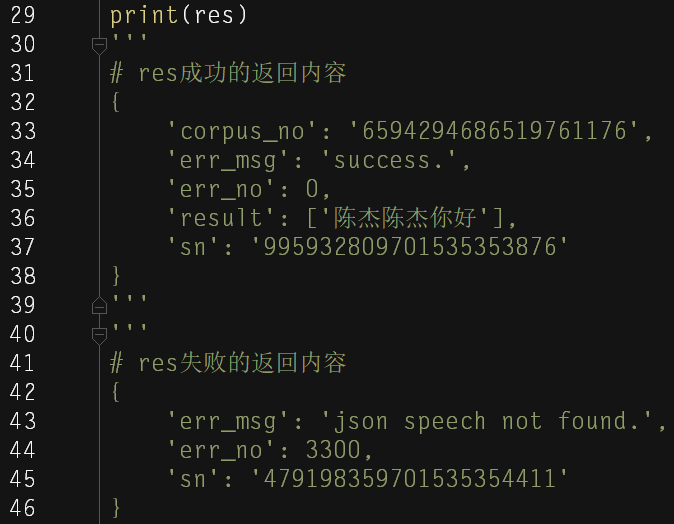Click the closing brace on line 38
The width and height of the screenshot is (674, 524).
point(116,276)
